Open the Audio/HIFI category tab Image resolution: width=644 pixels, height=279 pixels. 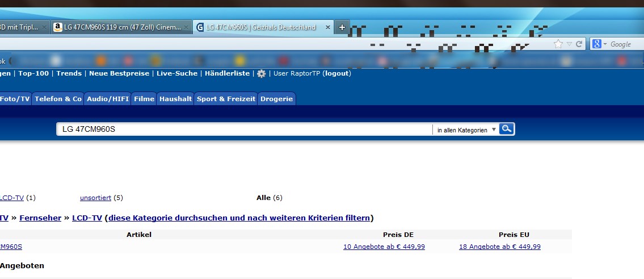[x=108, y=99]
